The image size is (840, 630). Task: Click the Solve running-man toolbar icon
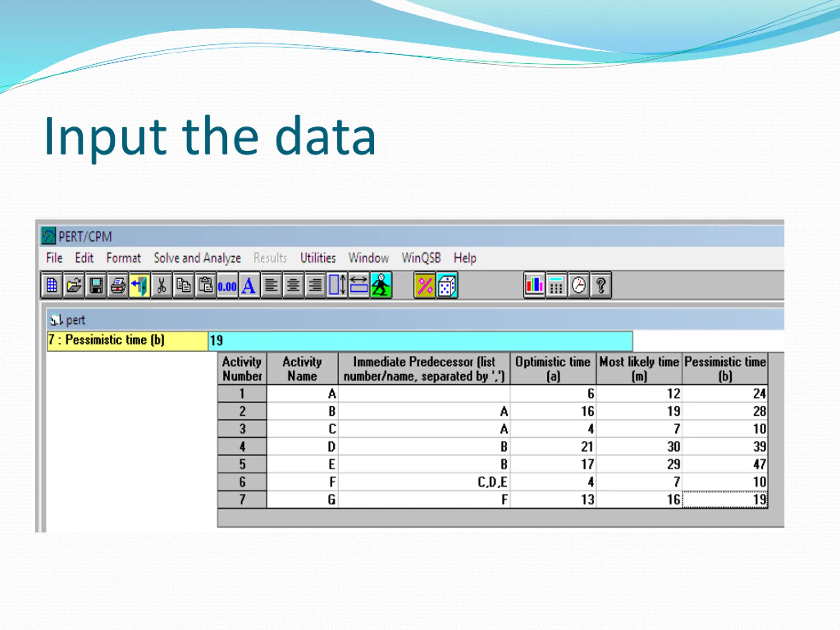click(381, 285)
